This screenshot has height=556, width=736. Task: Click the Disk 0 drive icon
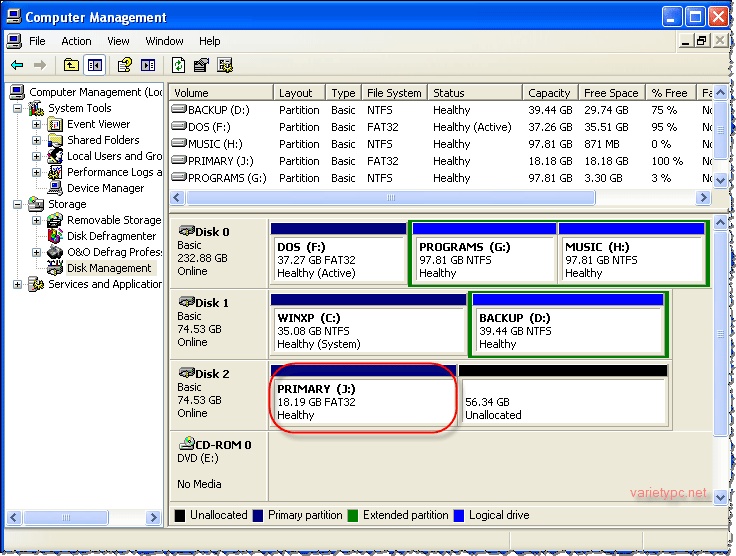click(x=186, y=231)
